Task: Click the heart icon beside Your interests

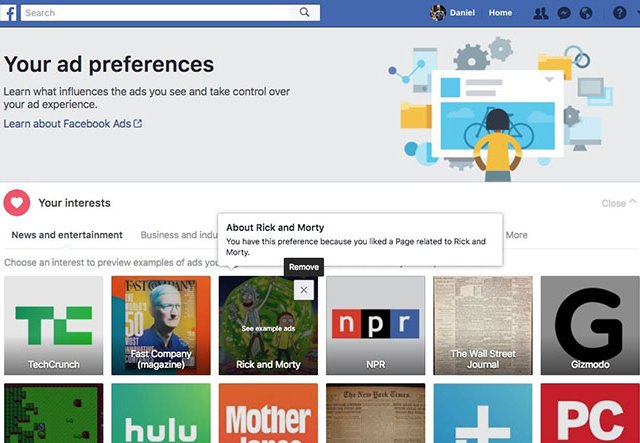Action: [x=17, y=203]
